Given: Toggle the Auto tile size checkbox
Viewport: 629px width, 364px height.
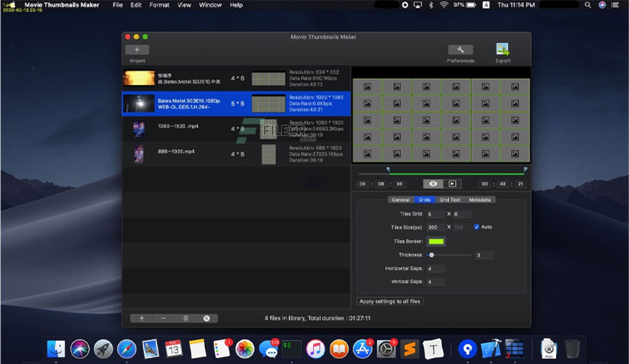Looking at the screenshot, I should click(476, 227).
